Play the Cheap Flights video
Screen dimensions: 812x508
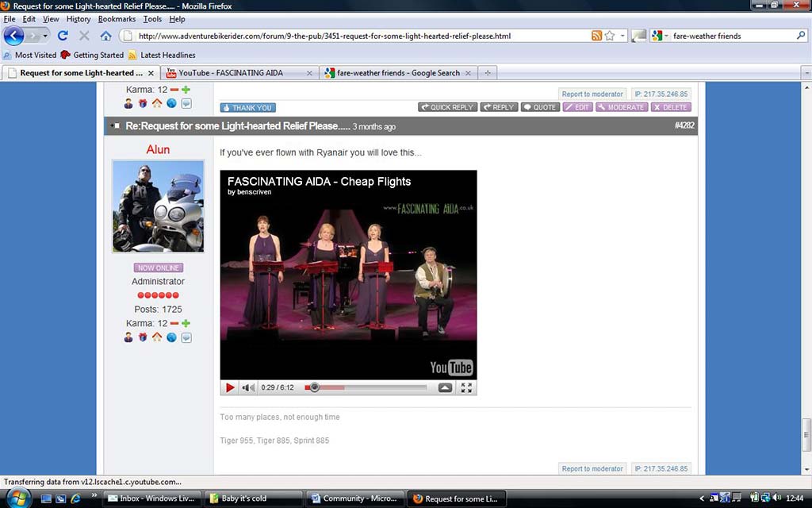[x=230, y=387]
